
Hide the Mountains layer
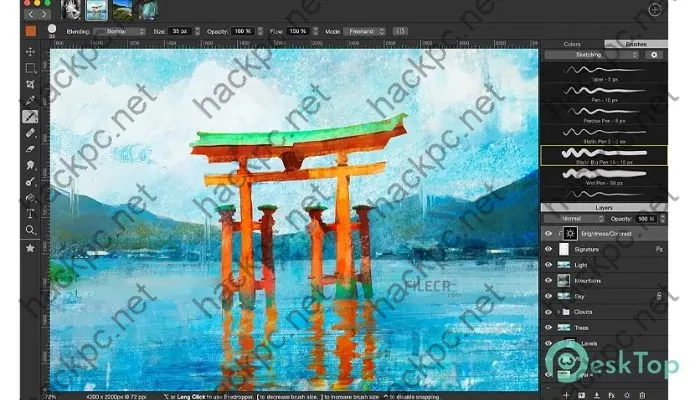point(549,280)
